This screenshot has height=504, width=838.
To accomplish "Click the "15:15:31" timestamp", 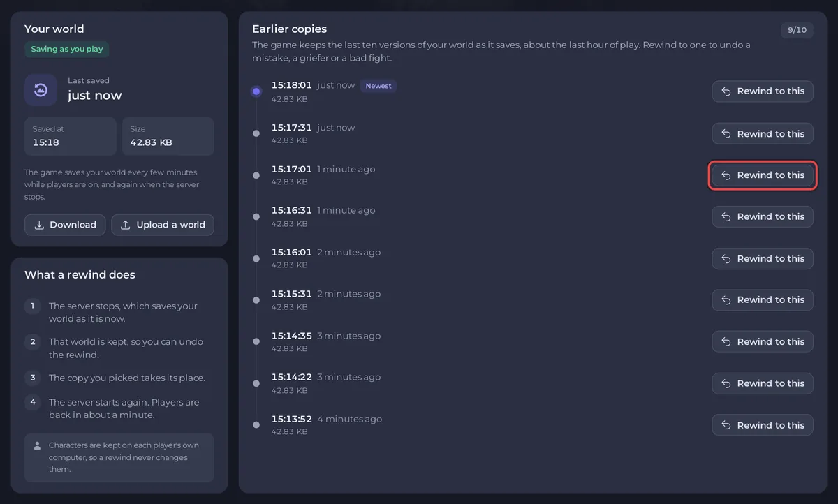I will click(292, 294).
